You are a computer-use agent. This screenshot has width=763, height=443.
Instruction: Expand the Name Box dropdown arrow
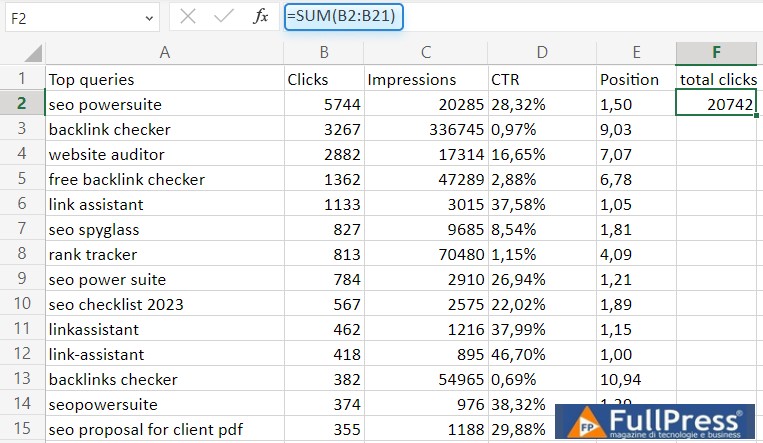coord(149,18)
